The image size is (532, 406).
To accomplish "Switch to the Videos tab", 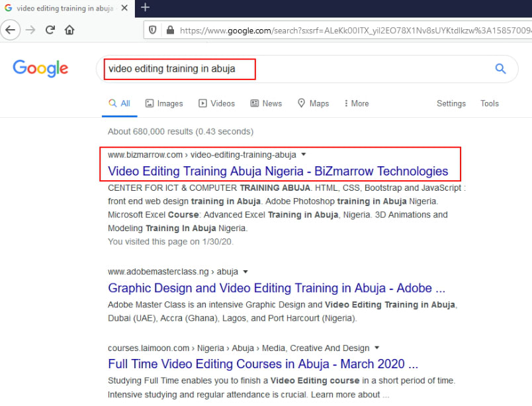I will (217, 103).
